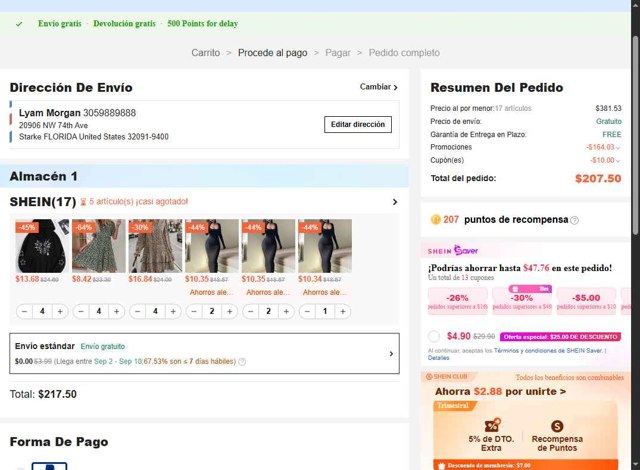Select the SHEIN Saver $4.90 radio option

click(x=434, y=337)
